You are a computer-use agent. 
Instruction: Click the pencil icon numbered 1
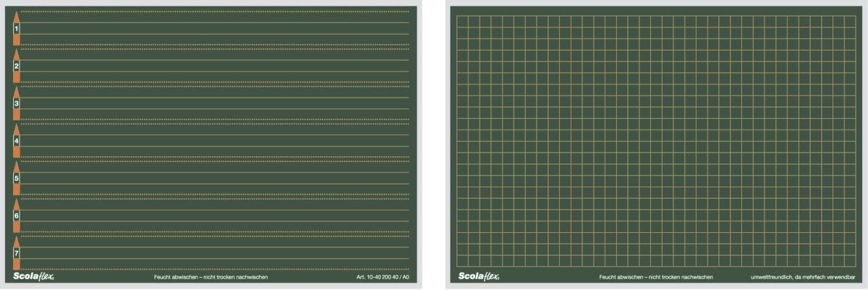coord(17,28)
